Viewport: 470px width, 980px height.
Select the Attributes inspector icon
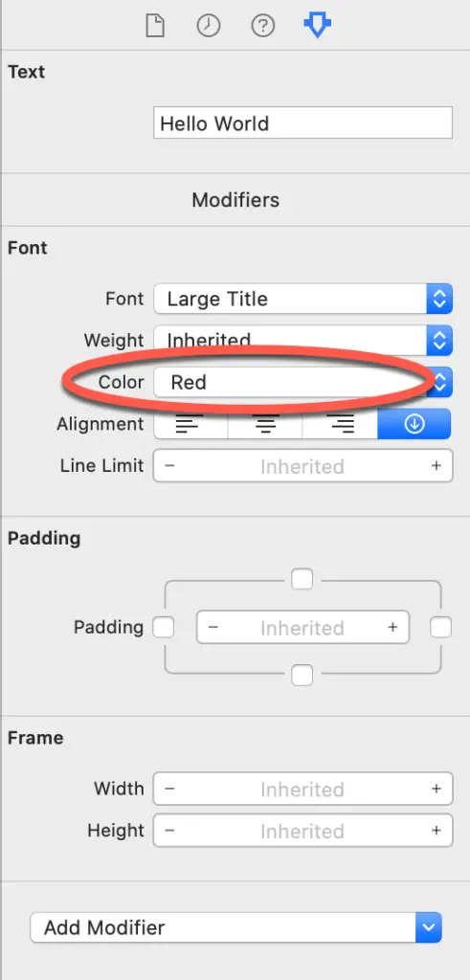pyautogui.click(x=318, y=26)
